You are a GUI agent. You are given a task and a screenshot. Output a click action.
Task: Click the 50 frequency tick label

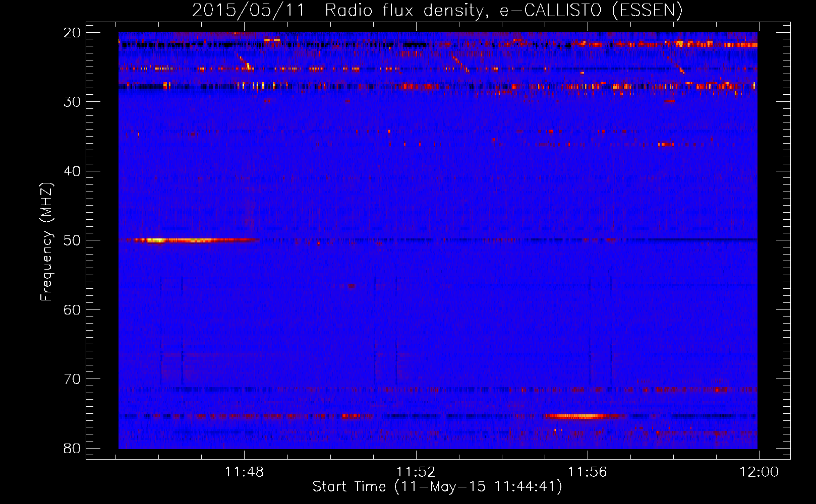click(x=73, y=240)
